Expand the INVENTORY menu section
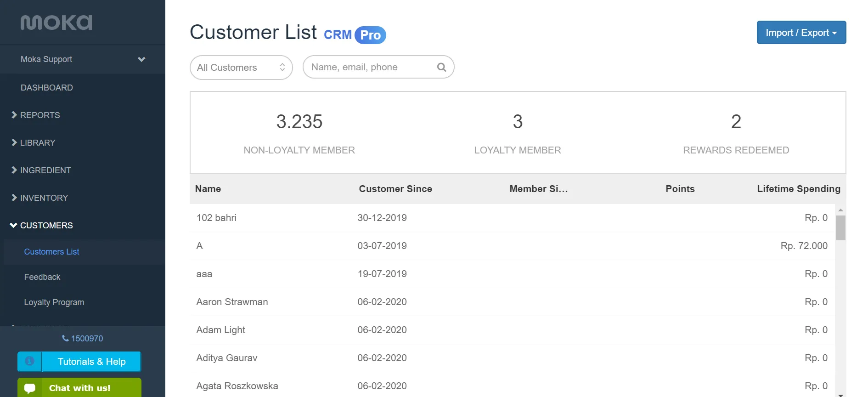Viewport: 868px width, 397px height. click(x=83, y=198)
